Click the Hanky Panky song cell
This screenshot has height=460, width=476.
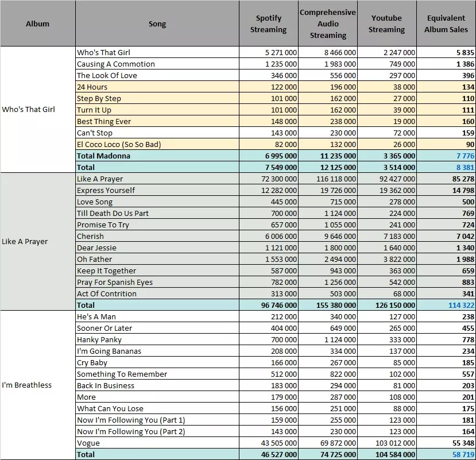click(x=157, y=340)
